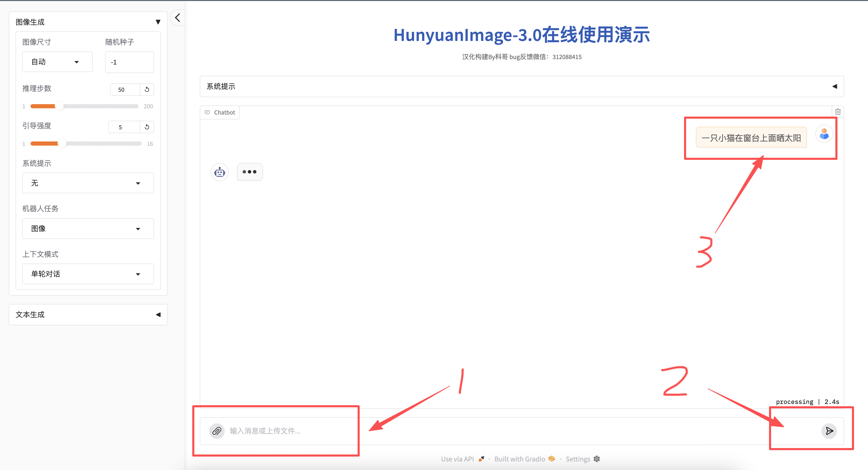Click the 16 maximum value of 引导强度 slider

(x=150, y=144)
